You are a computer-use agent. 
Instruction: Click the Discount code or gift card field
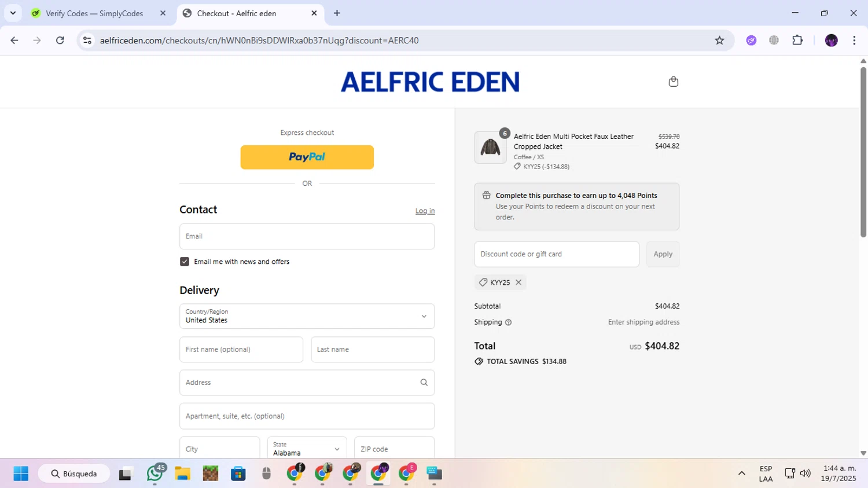(557, 254)
